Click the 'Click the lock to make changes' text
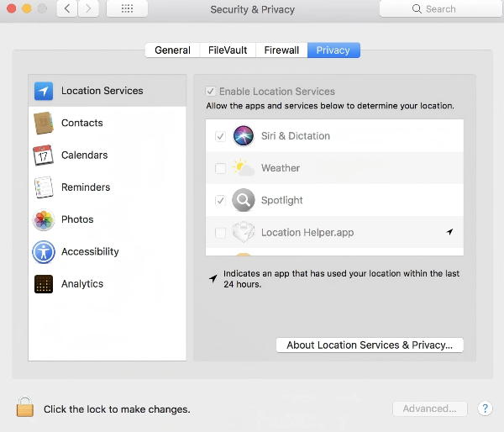Screen dimensions: 504x432 point(117,409)
